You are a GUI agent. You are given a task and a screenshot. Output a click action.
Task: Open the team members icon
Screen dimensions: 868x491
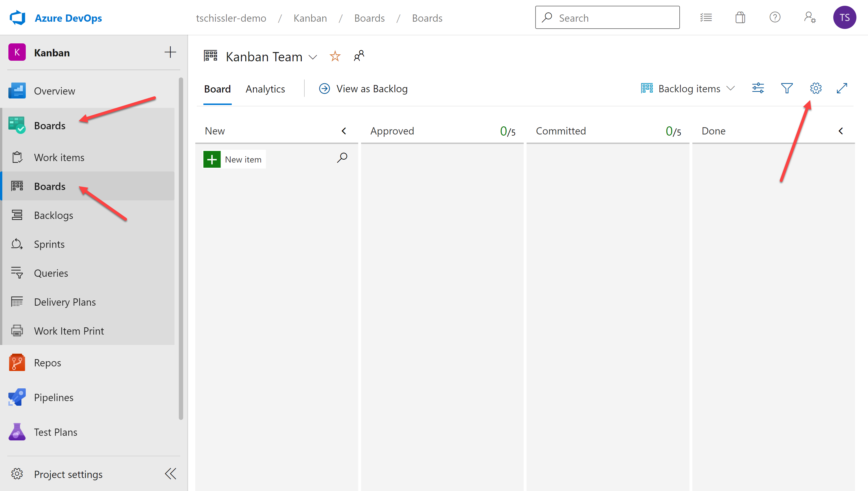point(359,56)
